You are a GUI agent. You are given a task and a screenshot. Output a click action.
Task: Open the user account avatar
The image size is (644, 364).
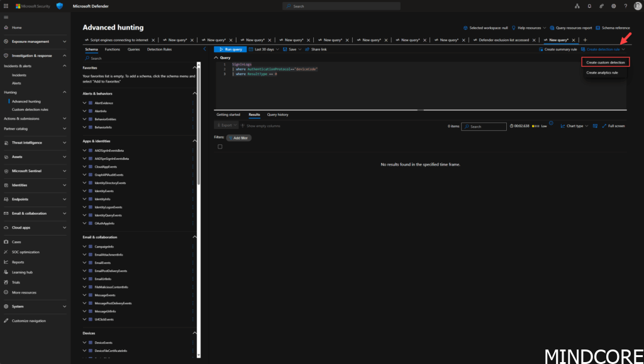(x=638, y=6)
